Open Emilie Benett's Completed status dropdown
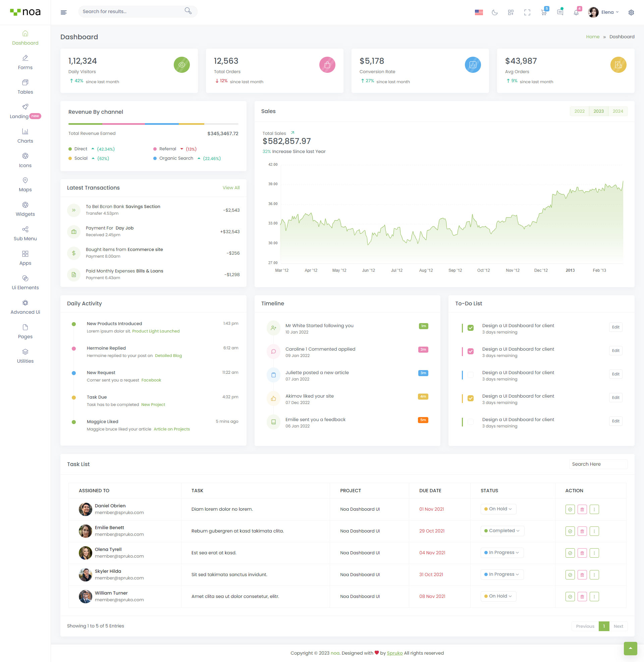 coord(502,530)
